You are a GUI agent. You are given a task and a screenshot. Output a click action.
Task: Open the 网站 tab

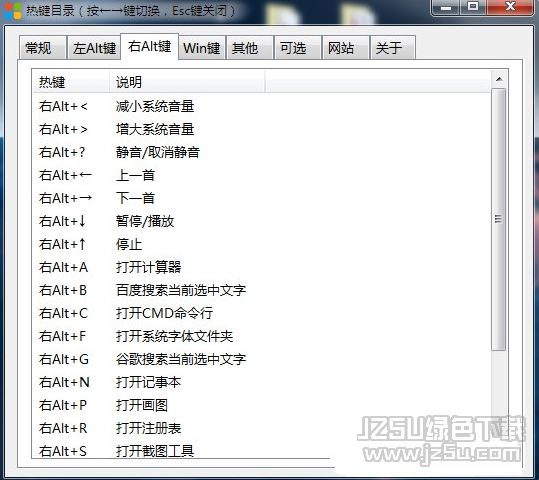pyautogui.click(x=345, y=47)
